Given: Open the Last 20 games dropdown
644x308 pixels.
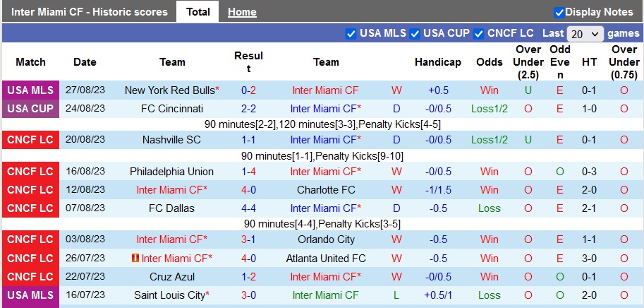Looking at the screenshot, I should [x=585, y=34].
